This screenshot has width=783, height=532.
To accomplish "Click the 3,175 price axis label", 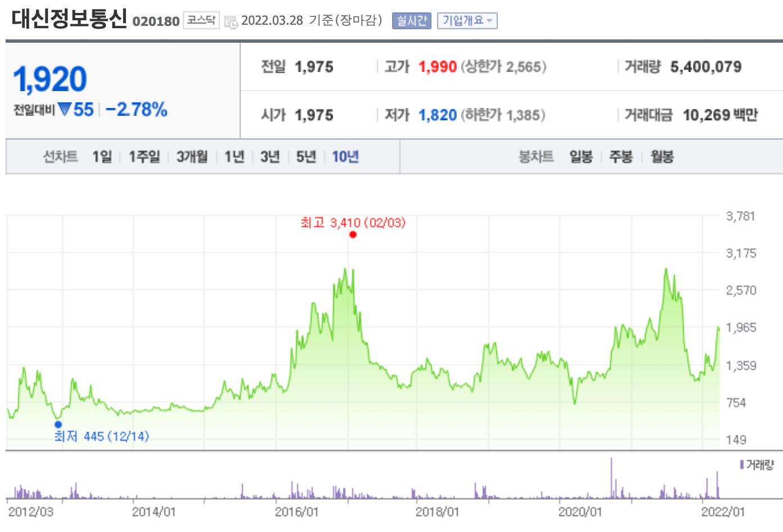I will [x=741, y=253].
